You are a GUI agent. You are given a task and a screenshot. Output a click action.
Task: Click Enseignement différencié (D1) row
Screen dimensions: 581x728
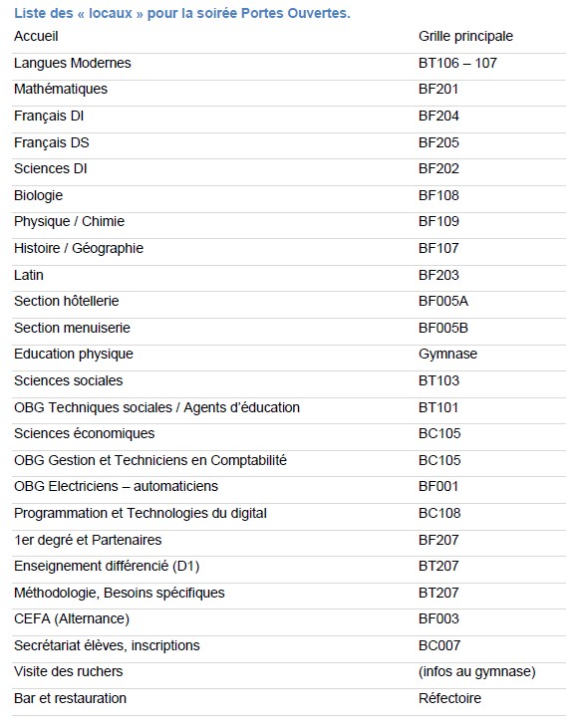289,567
